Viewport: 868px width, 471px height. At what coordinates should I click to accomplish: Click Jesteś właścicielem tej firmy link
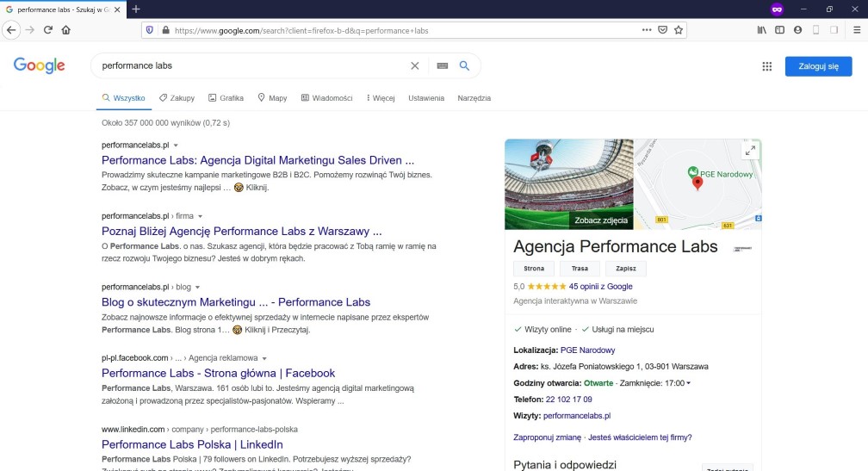[x=640, y=437]
